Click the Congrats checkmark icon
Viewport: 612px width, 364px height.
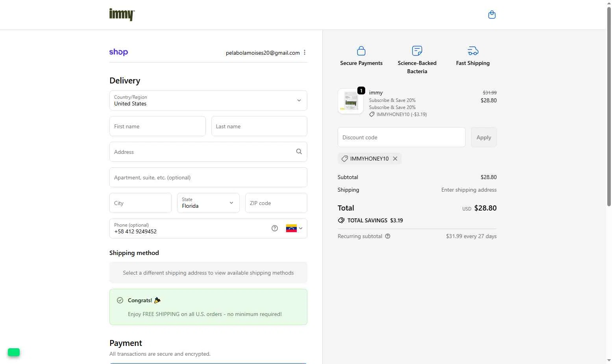click(120, 300)
